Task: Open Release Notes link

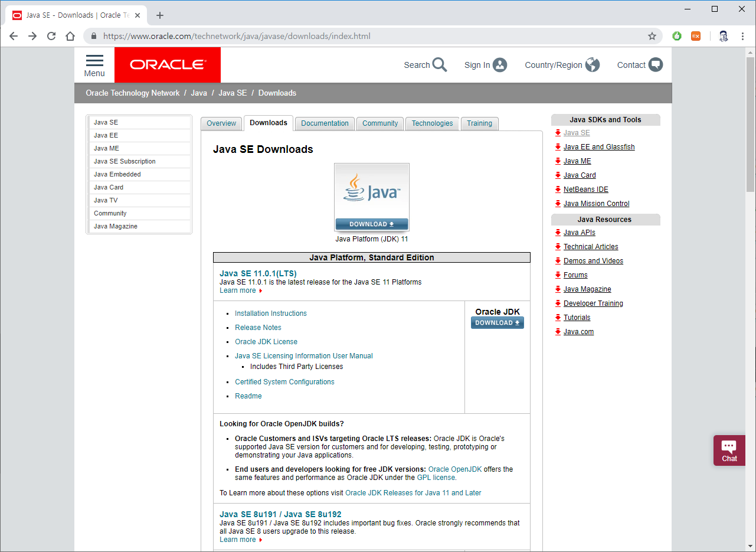Action: 258,328
